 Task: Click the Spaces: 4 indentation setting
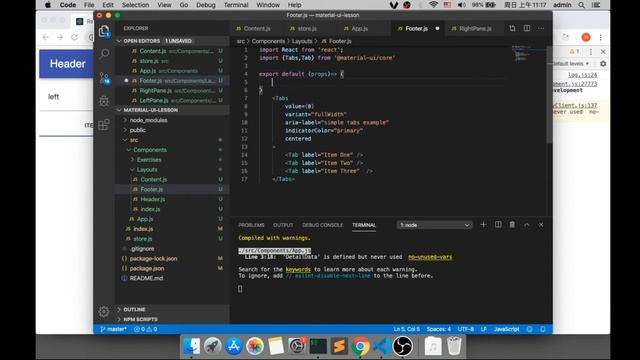tap(438, 329)
